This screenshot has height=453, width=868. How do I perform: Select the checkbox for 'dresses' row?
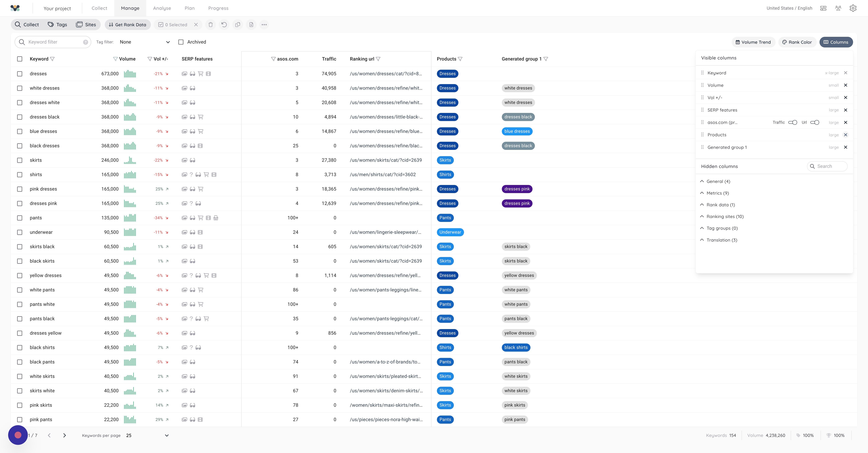[x=19, y=74]
